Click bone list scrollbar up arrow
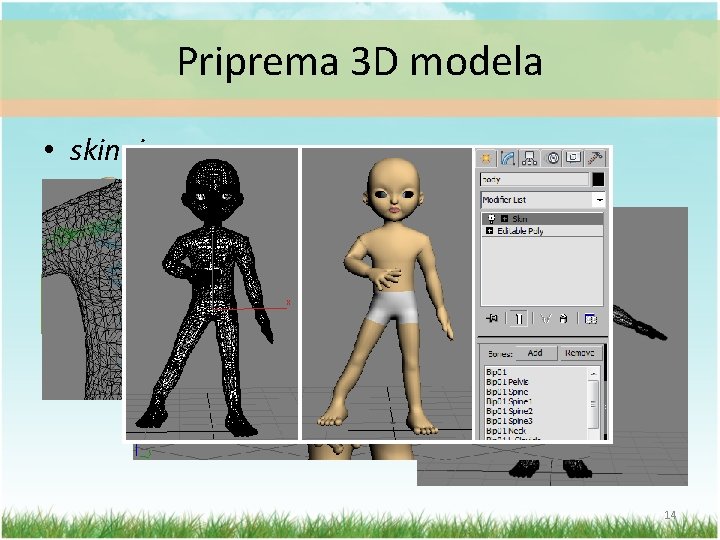This screenshot has height=540, width=720. coord(593,374)
